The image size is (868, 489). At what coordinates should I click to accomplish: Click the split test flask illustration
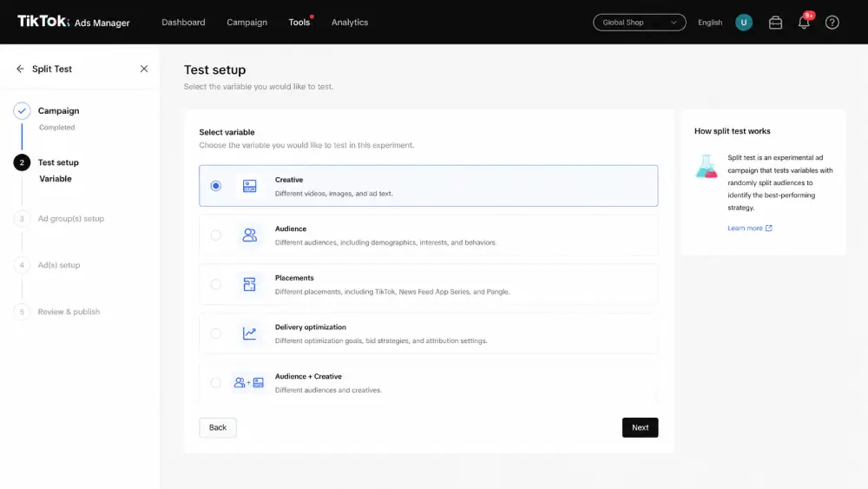coord(707,166)
